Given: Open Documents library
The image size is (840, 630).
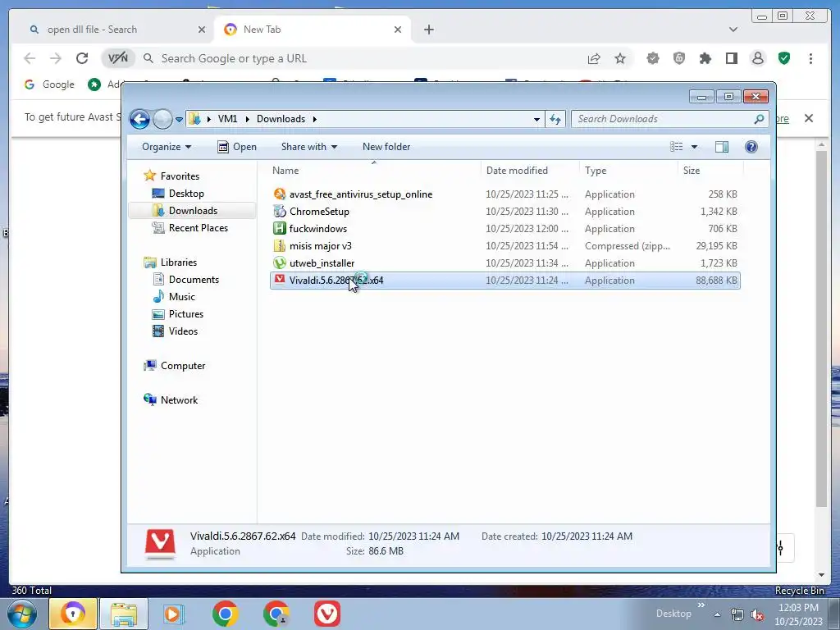Looking at the screenshot, I should tap(186, 280).
